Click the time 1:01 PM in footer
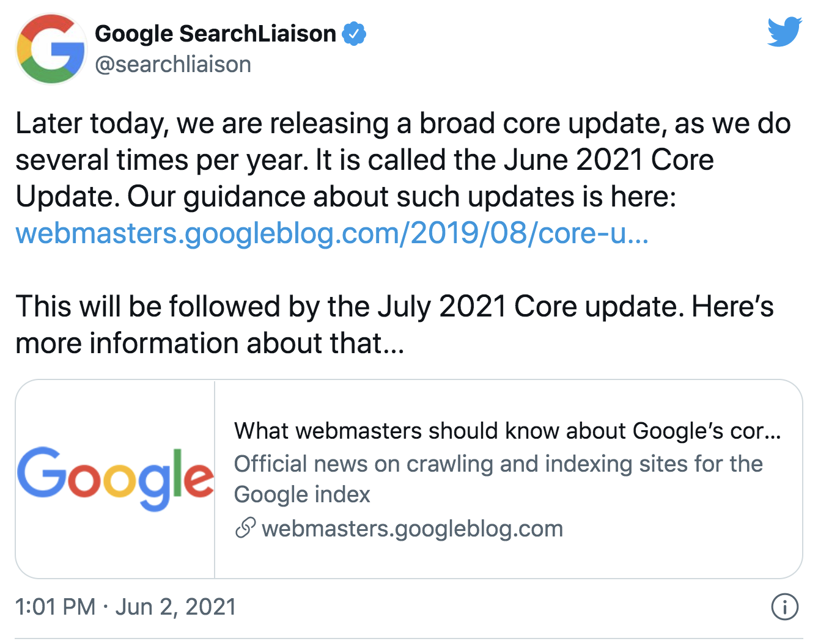Viewport: 818px width, 644px height. point(56,607)
